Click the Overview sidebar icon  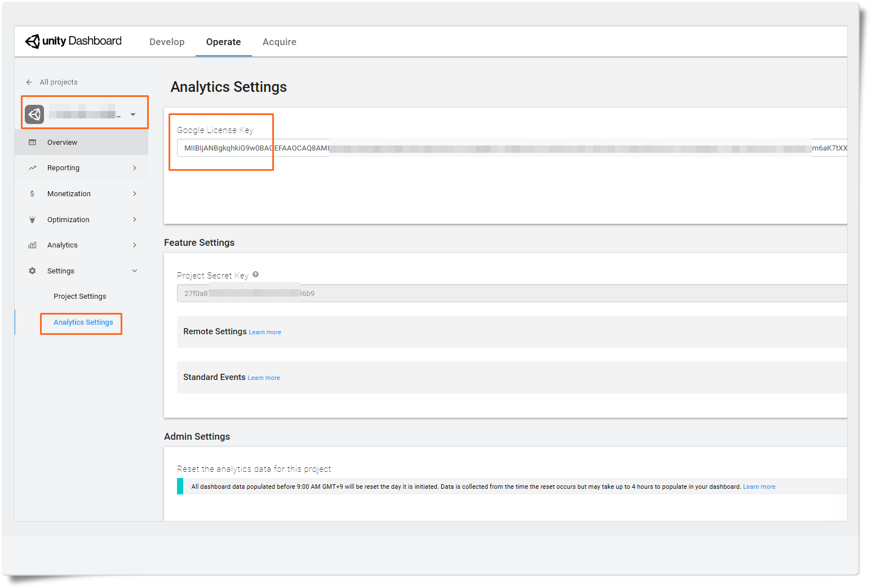[x=32, y=143]
